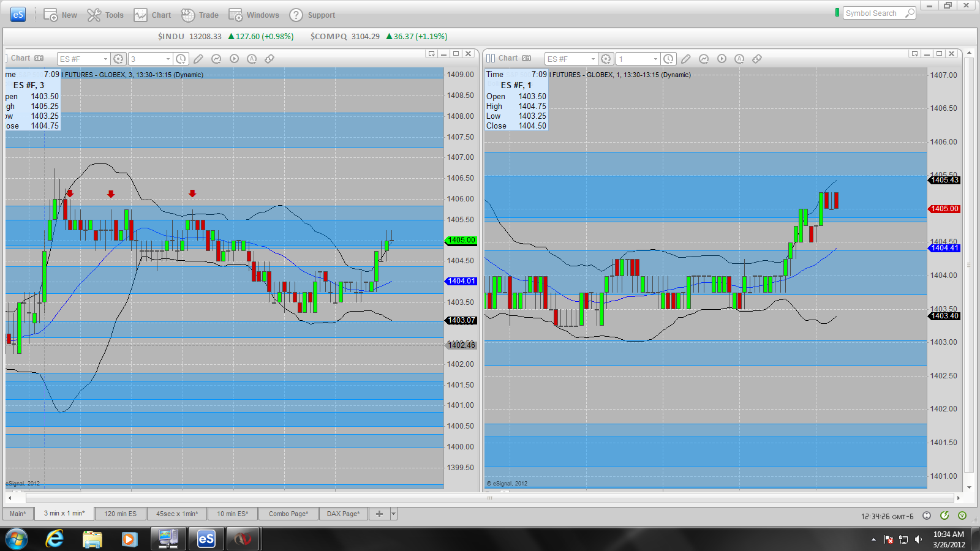
Task: Open the Trade menu
Action: [x=200, y=15]
